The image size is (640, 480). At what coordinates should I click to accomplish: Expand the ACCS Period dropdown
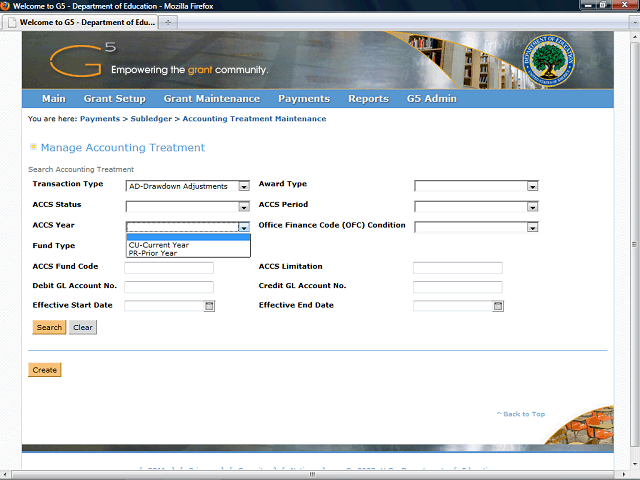pyautogui.click(x=532, y=207)
